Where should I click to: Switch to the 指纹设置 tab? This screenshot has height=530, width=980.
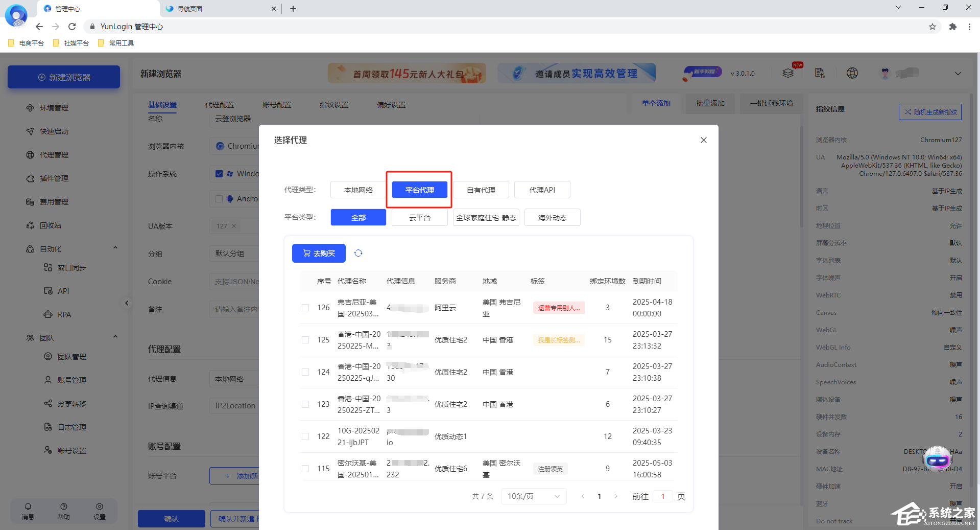click(x=333, y=104)
